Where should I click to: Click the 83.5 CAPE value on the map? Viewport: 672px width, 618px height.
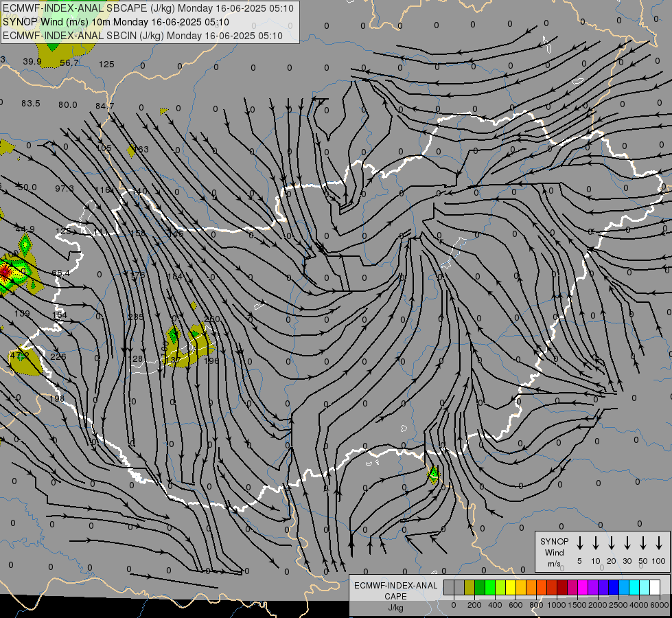pyautogui.click(x=30, y=104)
